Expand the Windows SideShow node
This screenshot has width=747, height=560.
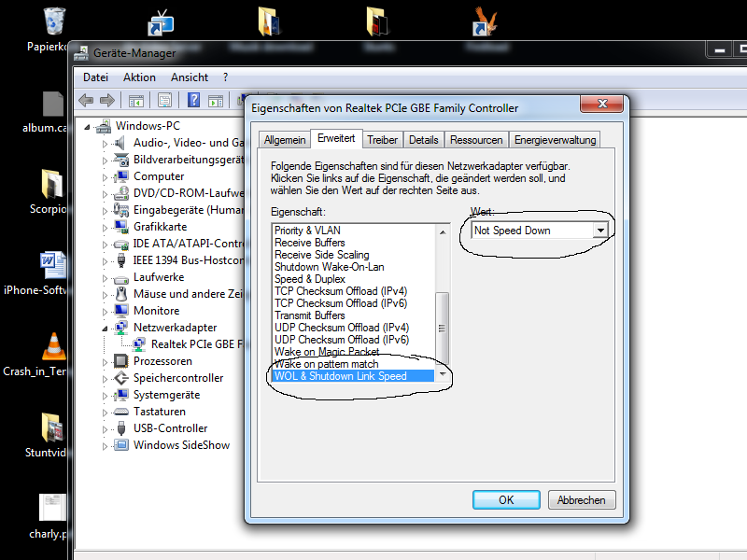(105, 446)
